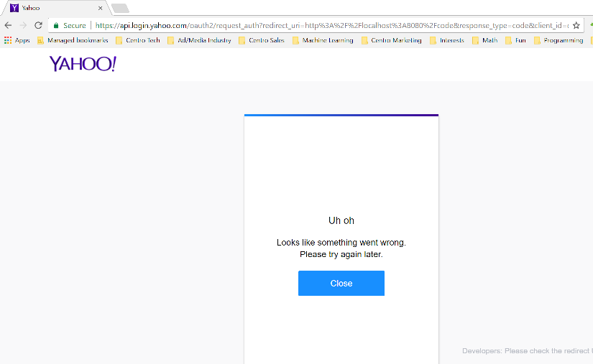The image size is (593, 364).
Task: Click the browser forward arrow
Action: click(23, 25)
